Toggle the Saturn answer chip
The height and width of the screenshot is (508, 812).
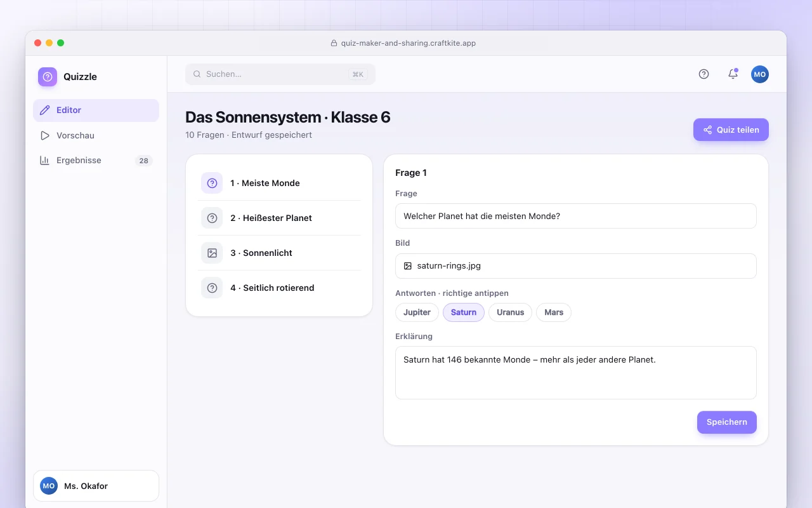tap(464, 312)
